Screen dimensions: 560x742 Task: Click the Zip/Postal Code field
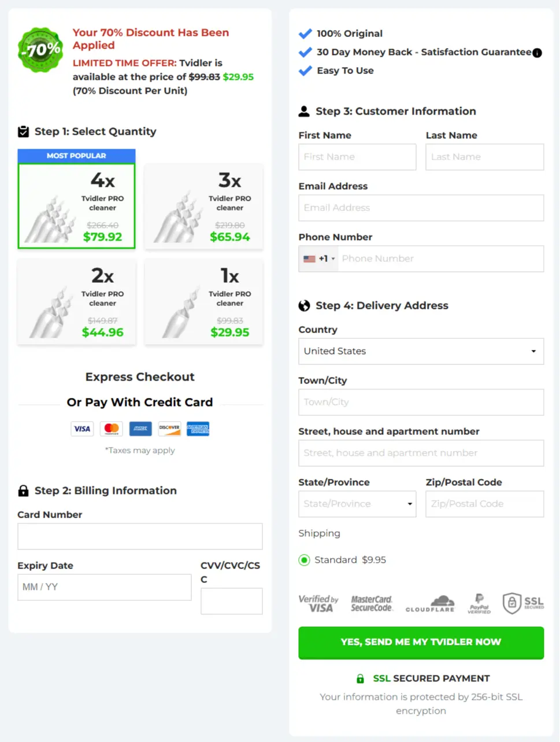[x=484, y=504]
